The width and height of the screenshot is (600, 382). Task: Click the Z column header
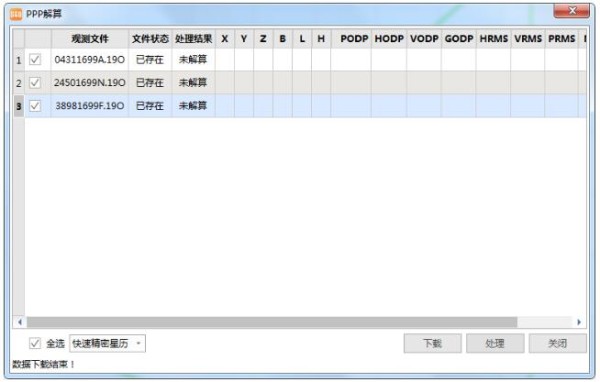click(263, 39)
